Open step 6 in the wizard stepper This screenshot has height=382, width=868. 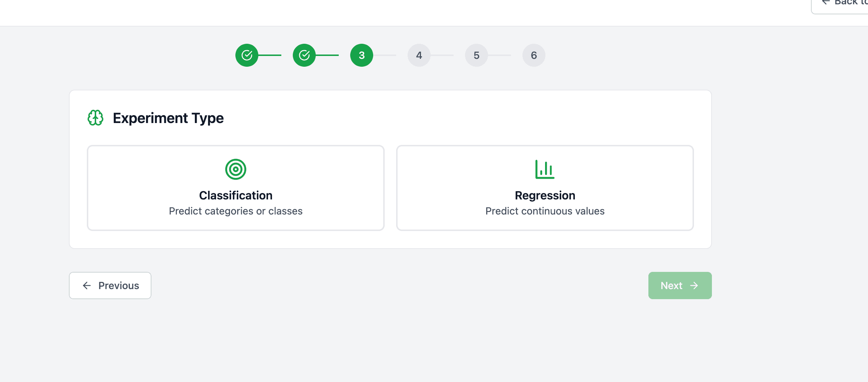coord(534,55)
